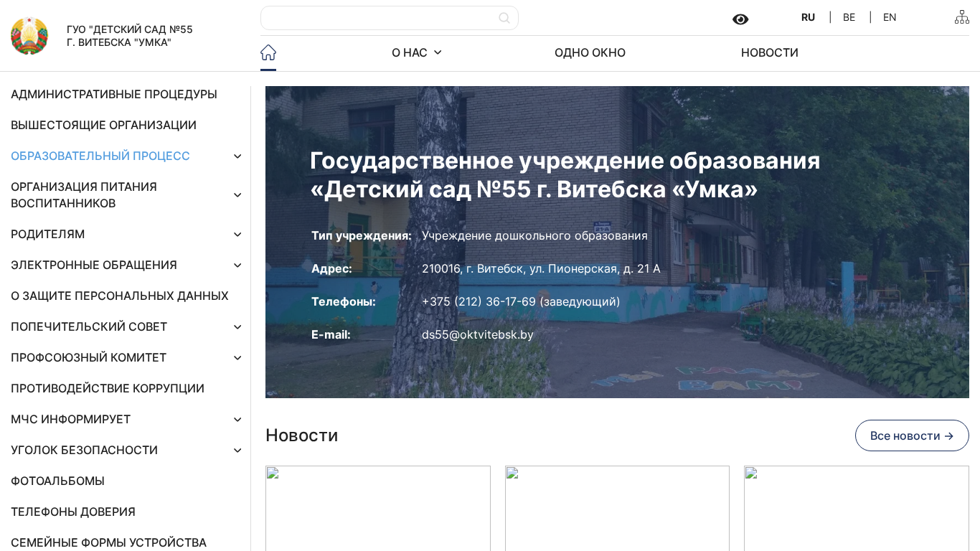Click the Belarus coat of arms logo
This screenshot has width=980, height=551.
[x=29, y=36]
